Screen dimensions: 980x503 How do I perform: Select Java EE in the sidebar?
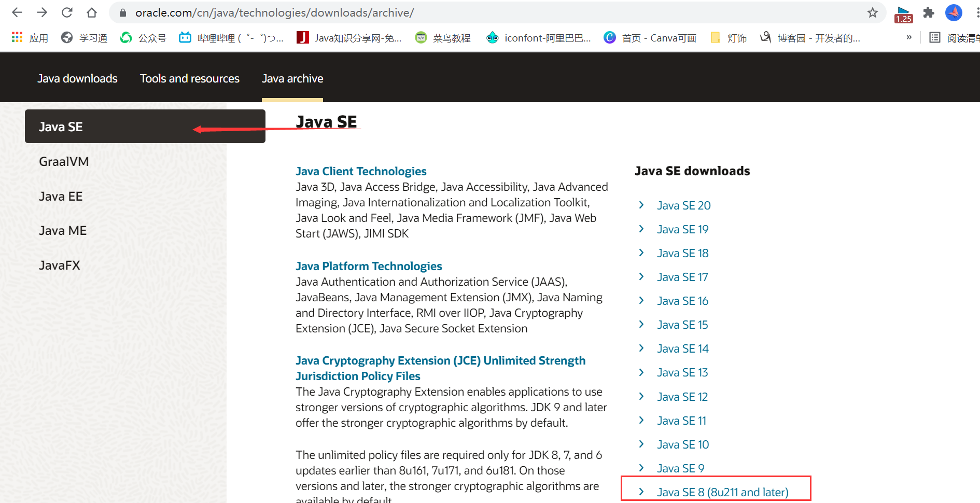pyautogui.click(x=61, y=197)
